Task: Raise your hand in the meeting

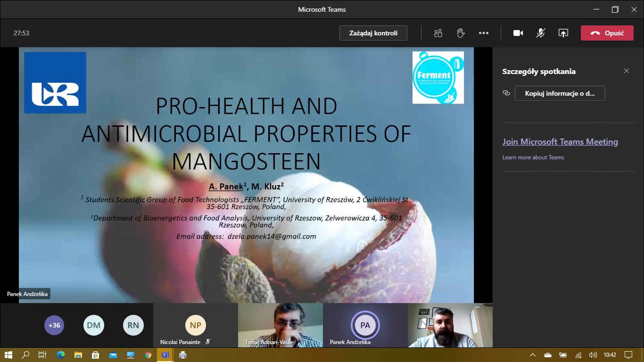Action: (x=461, y=33)
